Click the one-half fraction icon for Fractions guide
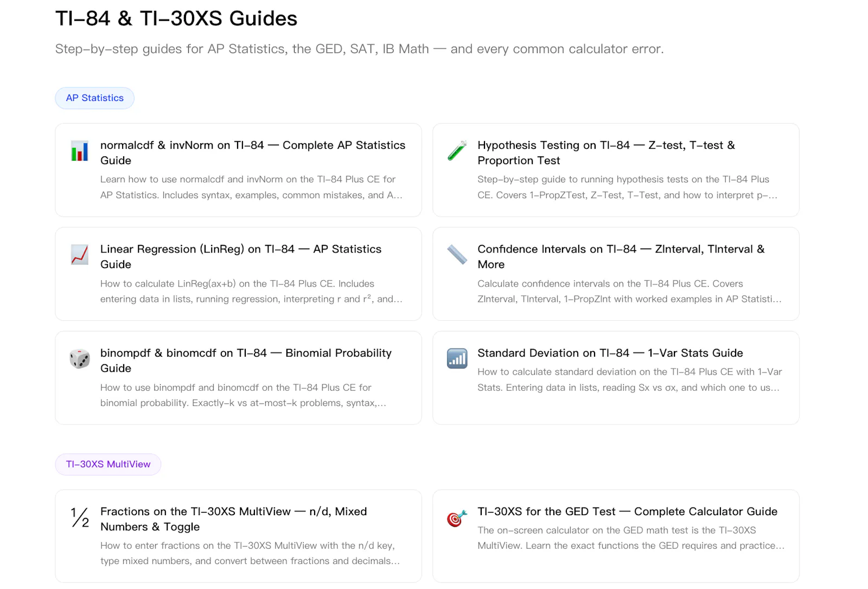The width and height of the screenshot is (868, 589). tap(80, 517)
